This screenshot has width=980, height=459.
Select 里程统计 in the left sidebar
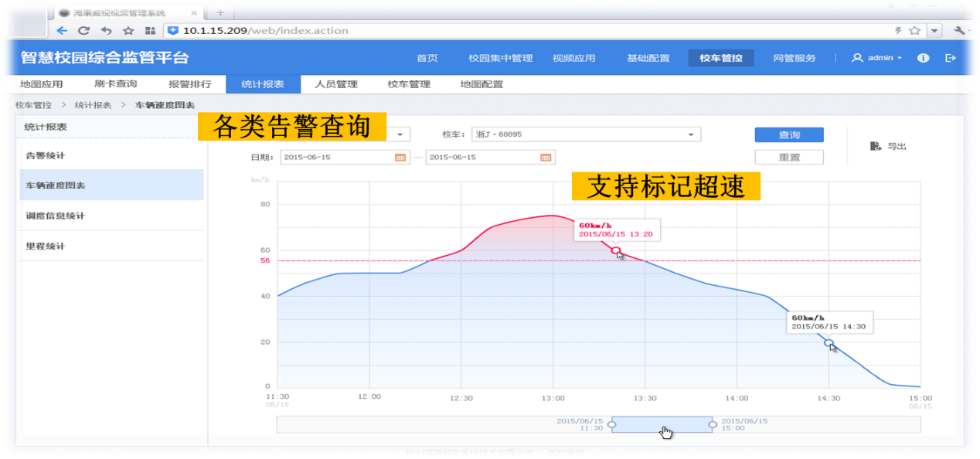[46, 246]
